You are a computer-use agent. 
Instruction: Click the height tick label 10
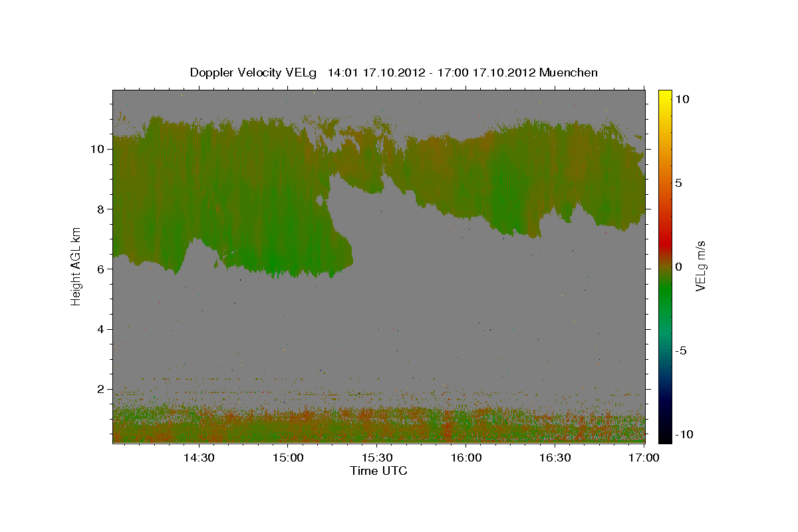click(x=98, y=149)
